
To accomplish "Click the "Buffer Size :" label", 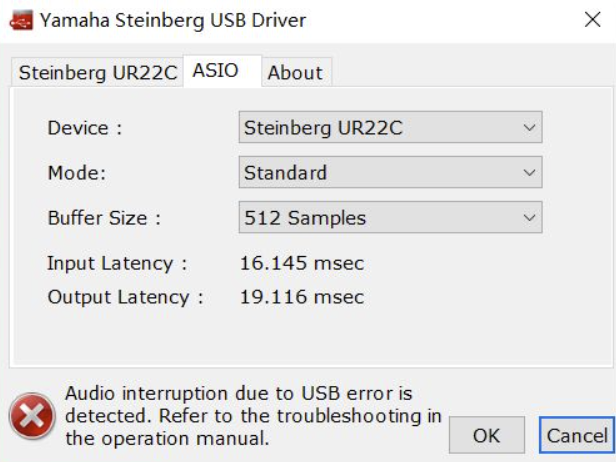I will point(103,218).
